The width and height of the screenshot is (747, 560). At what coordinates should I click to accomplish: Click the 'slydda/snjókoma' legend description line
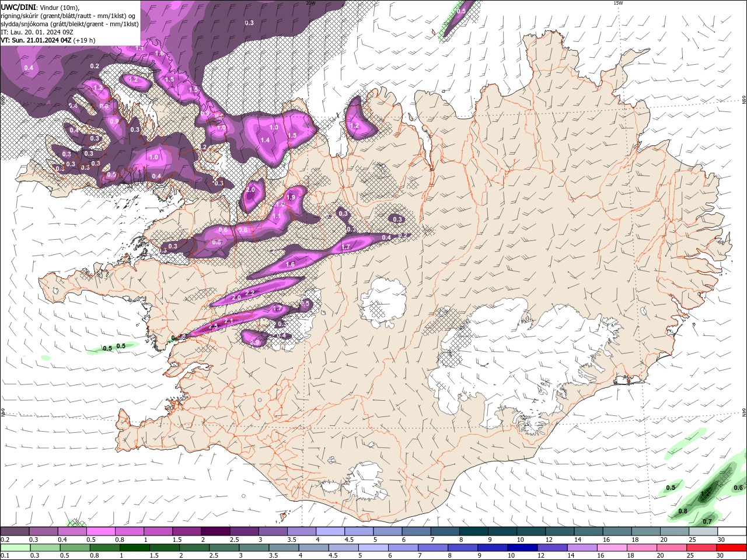tap(70, 24)
